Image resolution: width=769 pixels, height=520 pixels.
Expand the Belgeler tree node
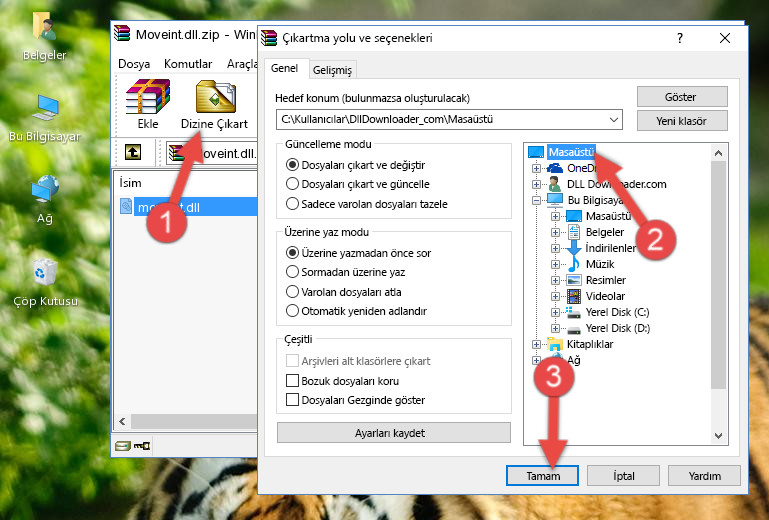(555, 232)
